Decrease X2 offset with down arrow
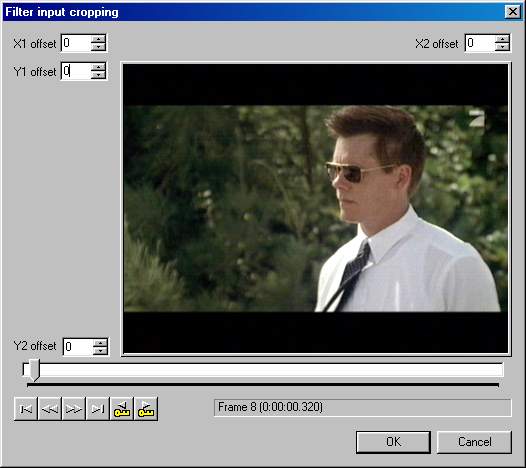Screen dimensions: 526x468 coord(502,47)
